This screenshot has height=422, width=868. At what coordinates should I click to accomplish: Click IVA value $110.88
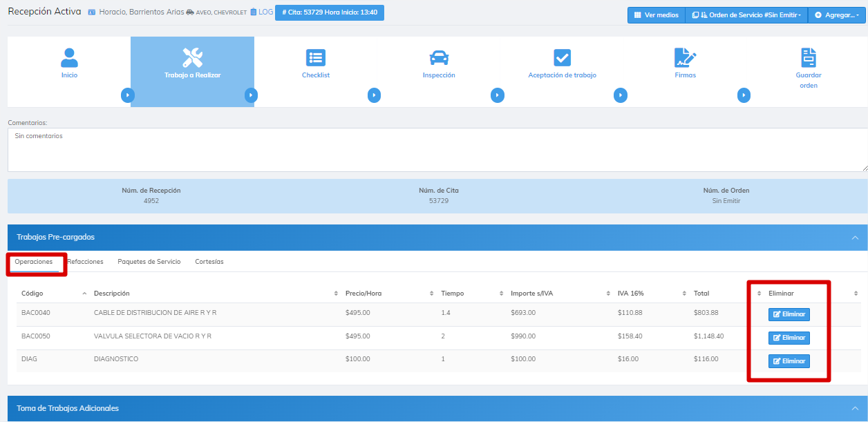point(630,313)
